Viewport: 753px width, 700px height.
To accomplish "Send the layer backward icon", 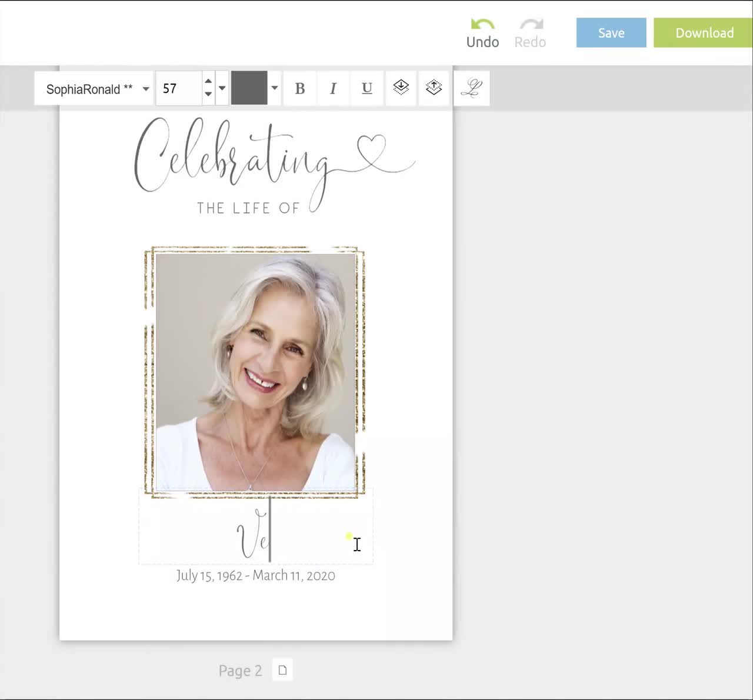I will point(401,88).
